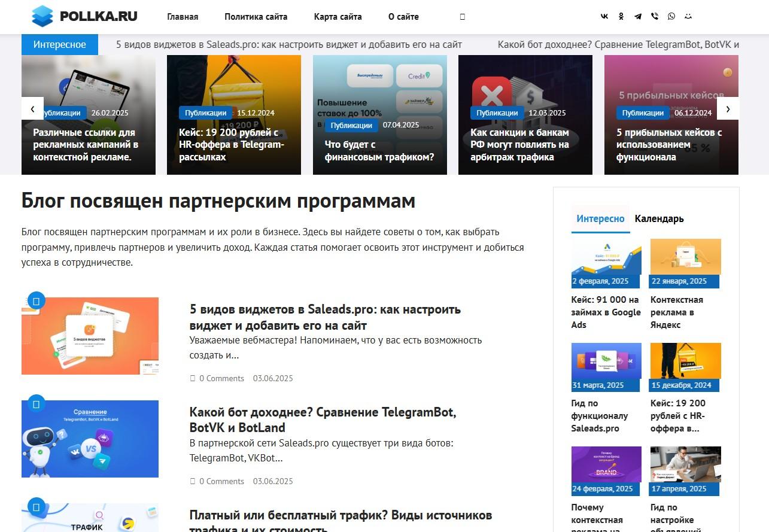Show previous slide in the carousel
Image resolution: width=769 pixels, height=532 pixels.
32,108
